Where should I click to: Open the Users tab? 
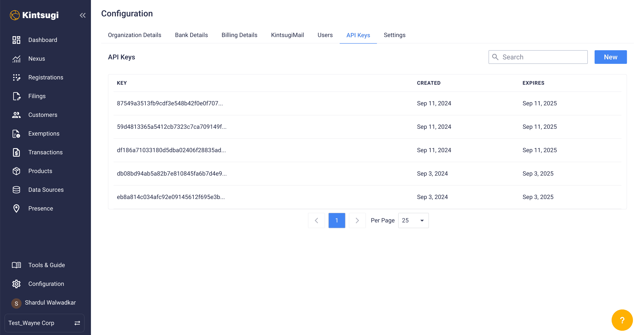(325, 35)
